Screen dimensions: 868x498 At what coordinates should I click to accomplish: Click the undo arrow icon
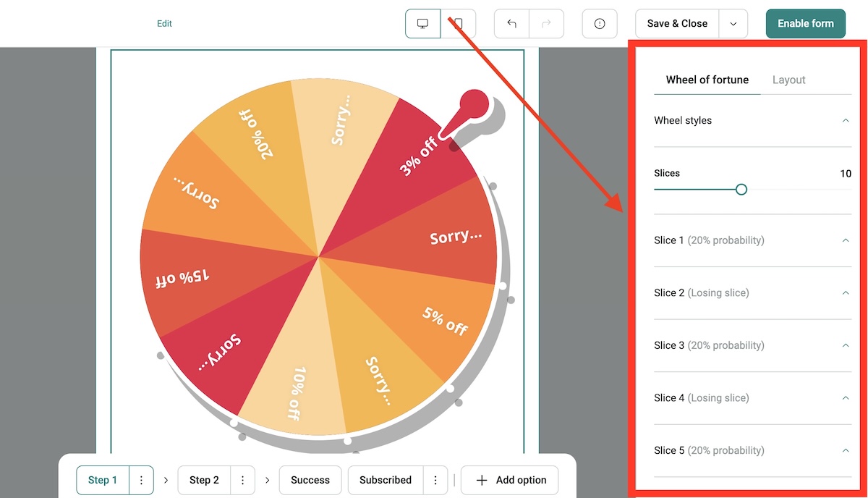tap(511, 23)
